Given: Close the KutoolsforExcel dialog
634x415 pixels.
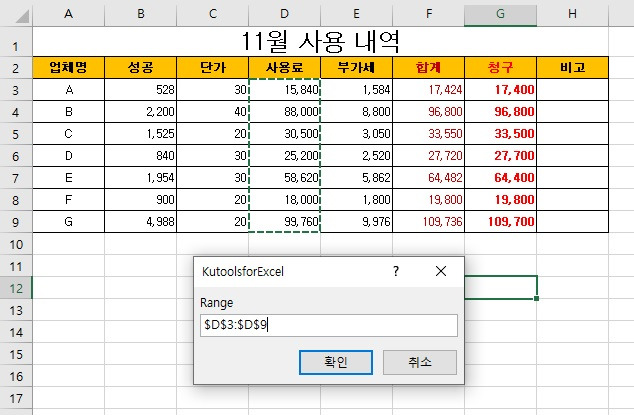Looking at the screenshot, I should (441, 271).
